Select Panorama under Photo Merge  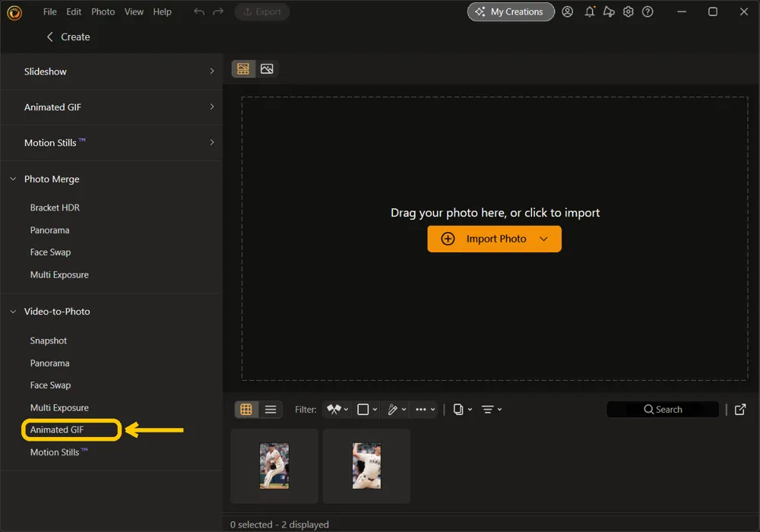pyautogui.click(x=49, y=230)
